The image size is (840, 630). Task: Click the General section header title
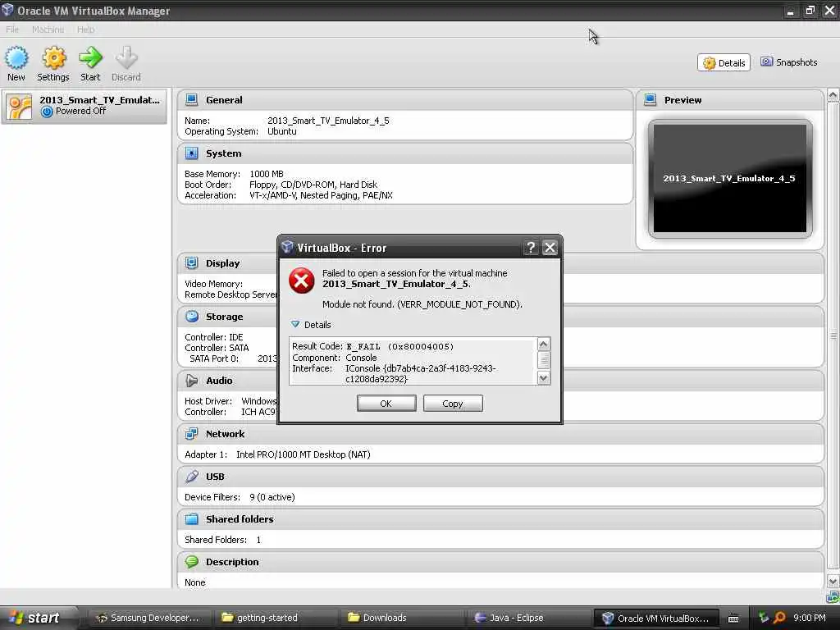[x=224, y=99]
